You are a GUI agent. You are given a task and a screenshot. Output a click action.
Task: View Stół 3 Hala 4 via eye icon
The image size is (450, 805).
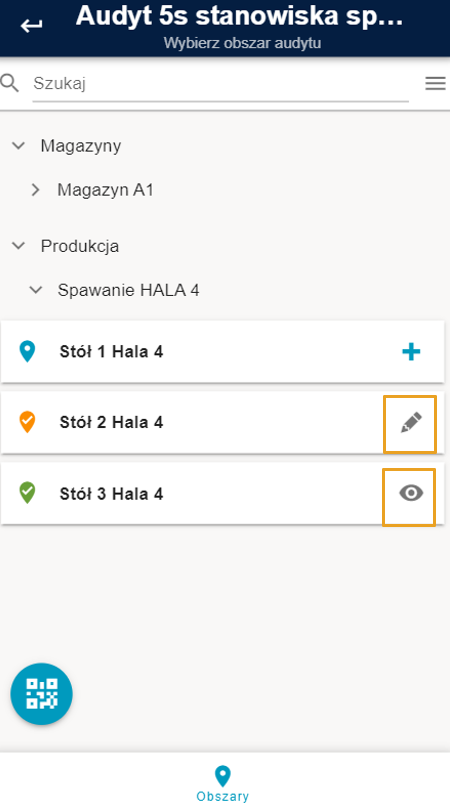click(x=411, y=493)
